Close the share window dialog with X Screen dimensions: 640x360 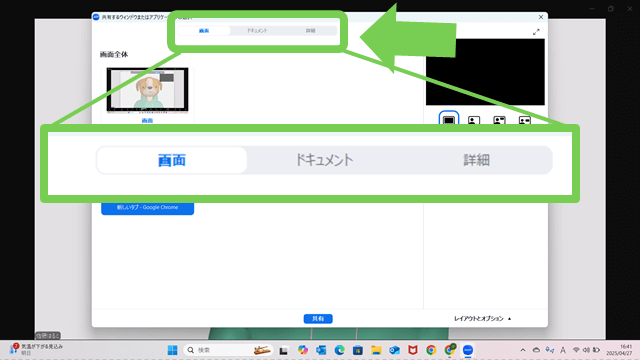[541, 17]
